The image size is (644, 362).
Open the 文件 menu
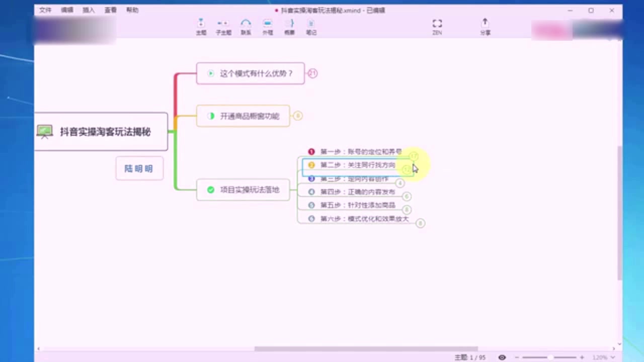(x=45, y=10)
